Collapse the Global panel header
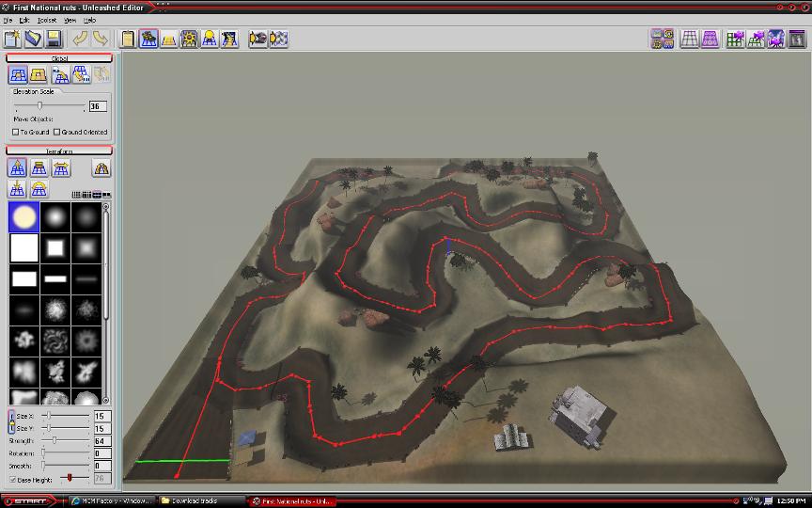 tap(59, 58)
